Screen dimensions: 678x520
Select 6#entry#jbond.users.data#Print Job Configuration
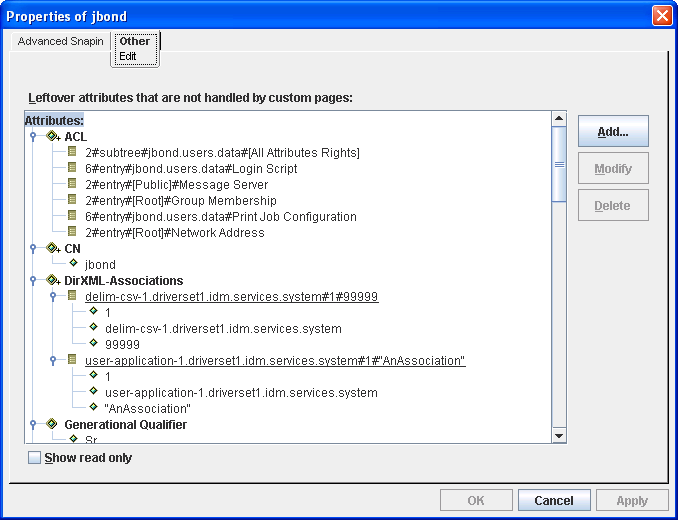click(221, 217)
